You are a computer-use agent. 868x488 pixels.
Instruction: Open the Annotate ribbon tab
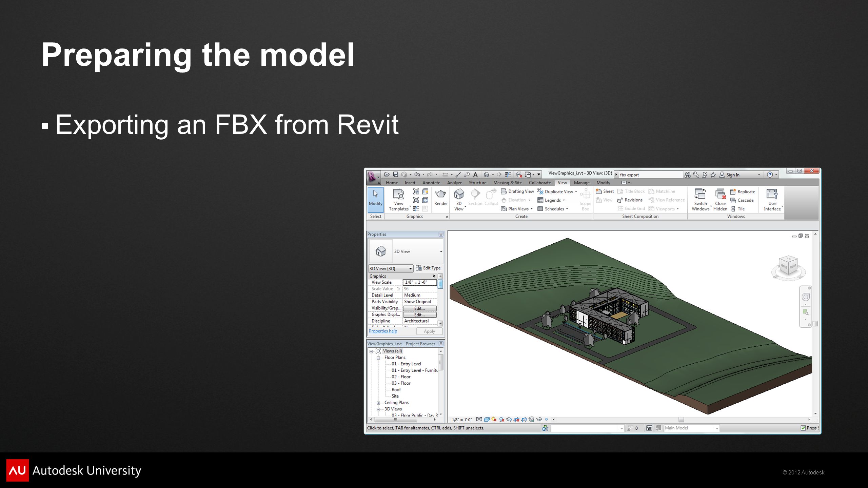tap(431, 183)
